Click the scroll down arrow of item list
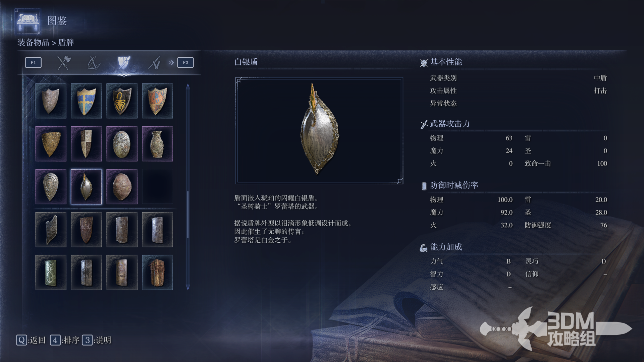This screenshot has width=644, height=362. click(x=188, y=287)
